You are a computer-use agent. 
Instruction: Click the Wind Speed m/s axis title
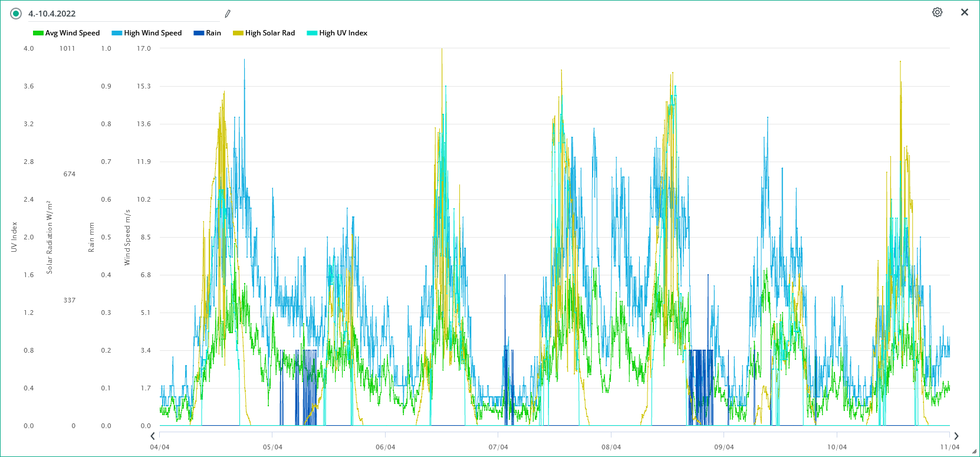127,237
